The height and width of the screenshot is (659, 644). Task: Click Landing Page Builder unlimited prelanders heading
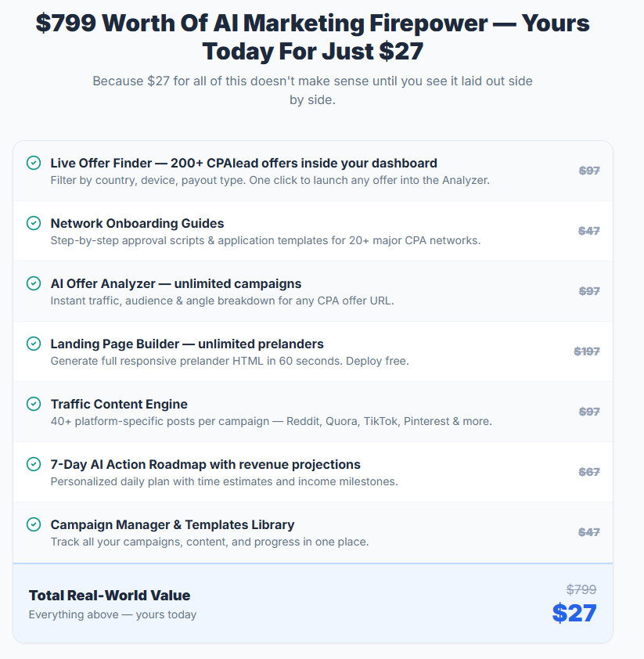tap(187, 344)
